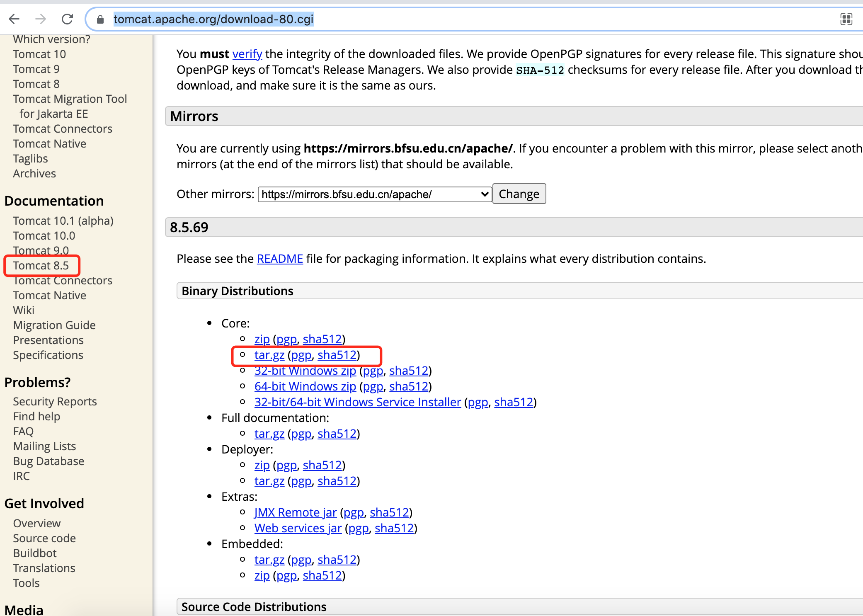The width and height of the screenshot is (863, 616).
Task: Open the README link
Action: click(x=280, y=259)
